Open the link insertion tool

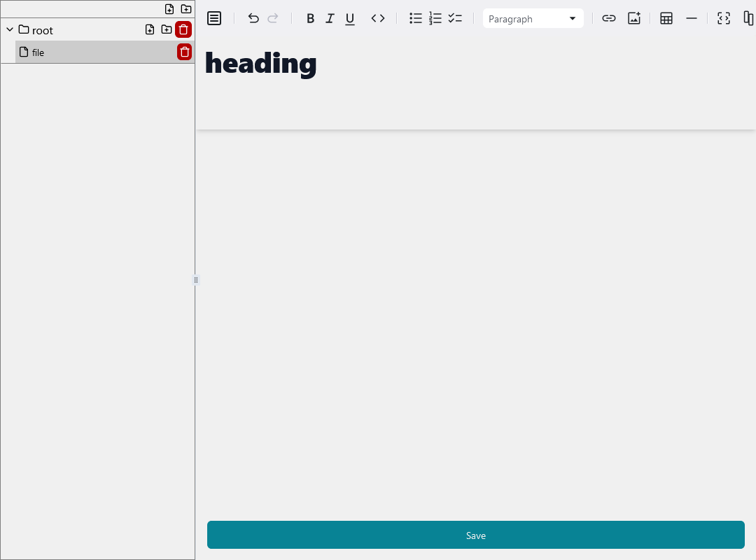click(608, 18)
